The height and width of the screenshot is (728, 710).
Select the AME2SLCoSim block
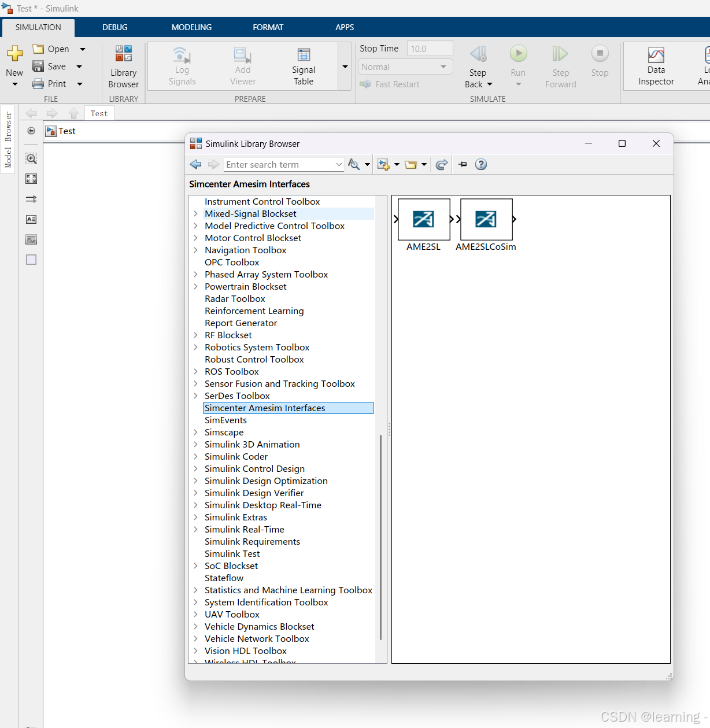click(x=486, y=219)
